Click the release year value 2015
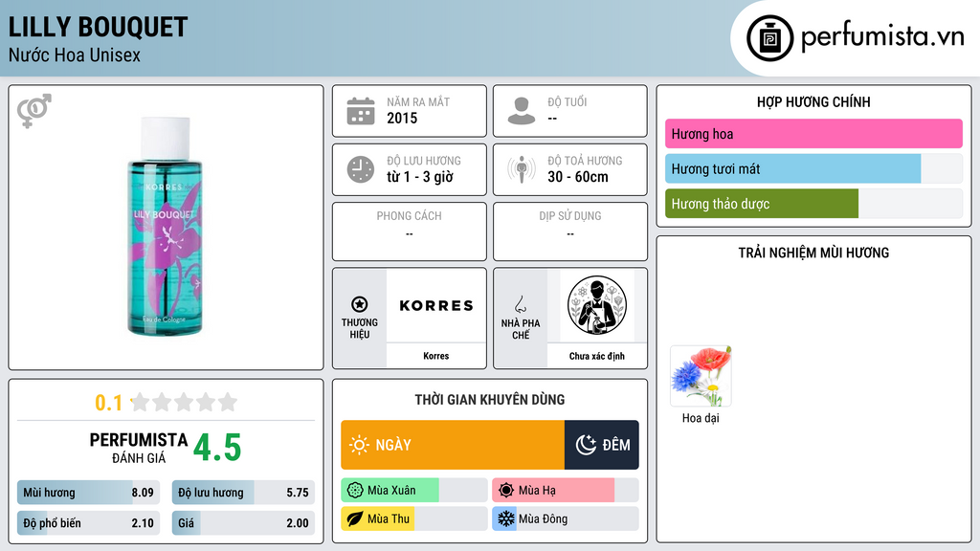The width and height of the screenshot is (980, 551). click(402, 118)
